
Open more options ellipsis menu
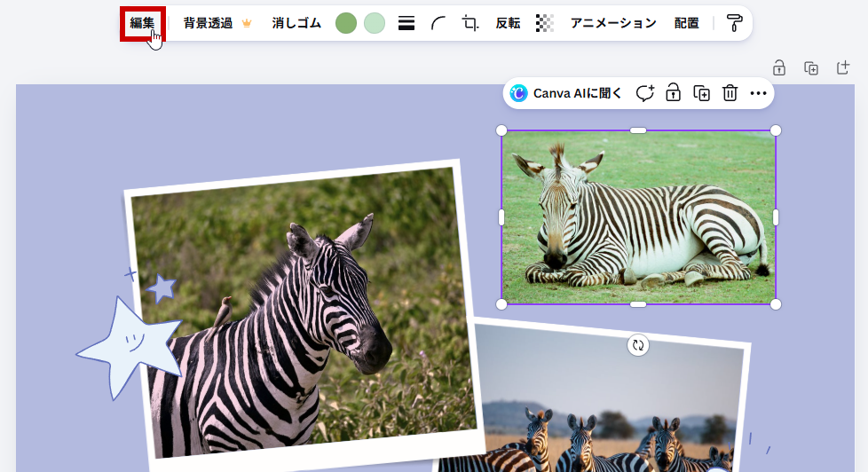(x=759, y=93)
